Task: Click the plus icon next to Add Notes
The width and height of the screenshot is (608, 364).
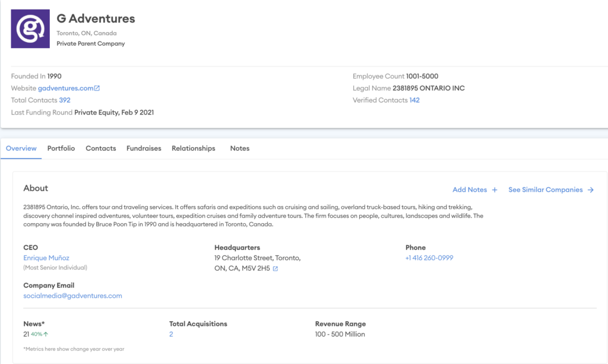Action: (x=495, y=190)
